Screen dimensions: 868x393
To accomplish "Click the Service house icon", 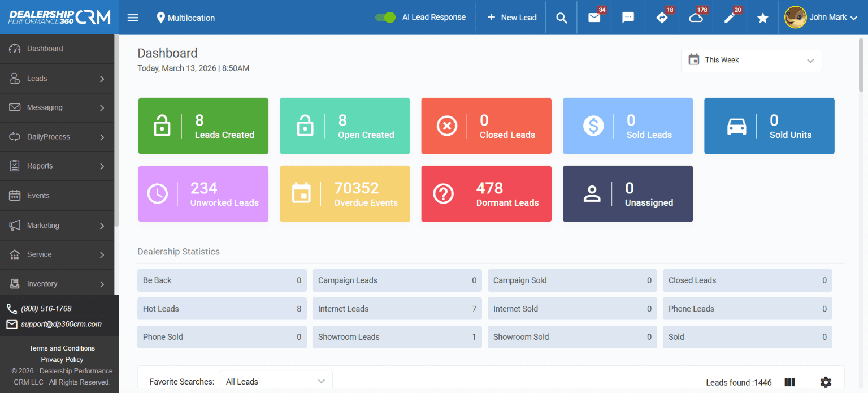I will (x=15, y=254).
